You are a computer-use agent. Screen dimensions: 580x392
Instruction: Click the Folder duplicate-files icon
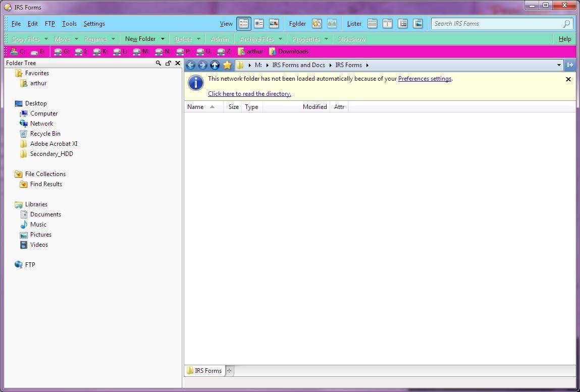click(x=317, y=24)
